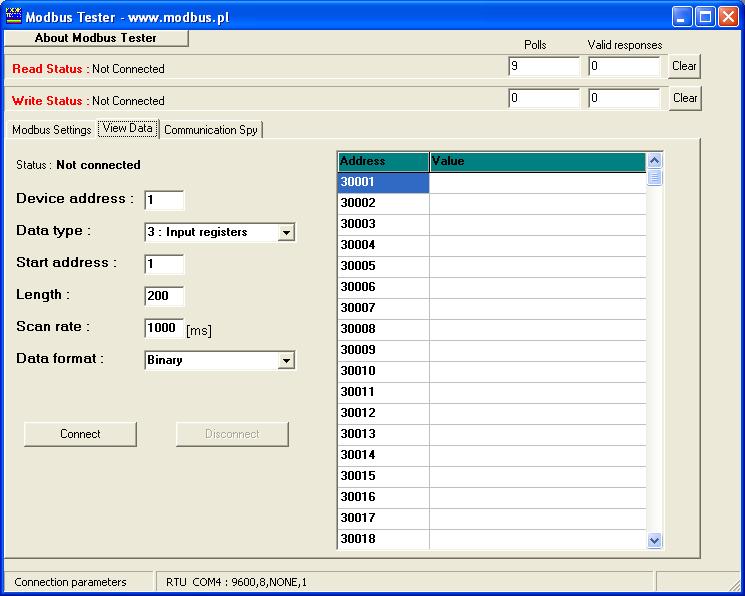Click the Value column header
The width and height of the screenshot is (745, 596).
coord(537,162)
